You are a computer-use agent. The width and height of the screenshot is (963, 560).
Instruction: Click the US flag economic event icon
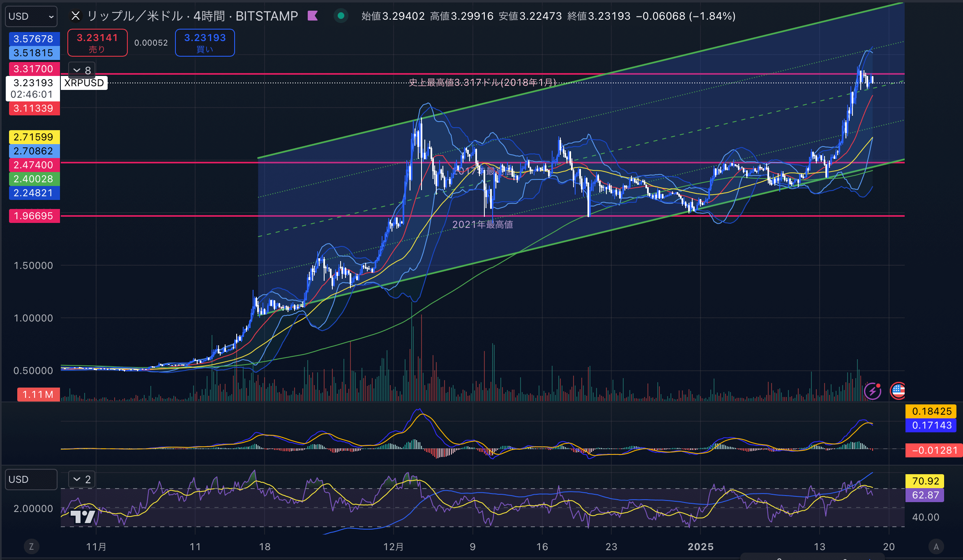point(897,391)
